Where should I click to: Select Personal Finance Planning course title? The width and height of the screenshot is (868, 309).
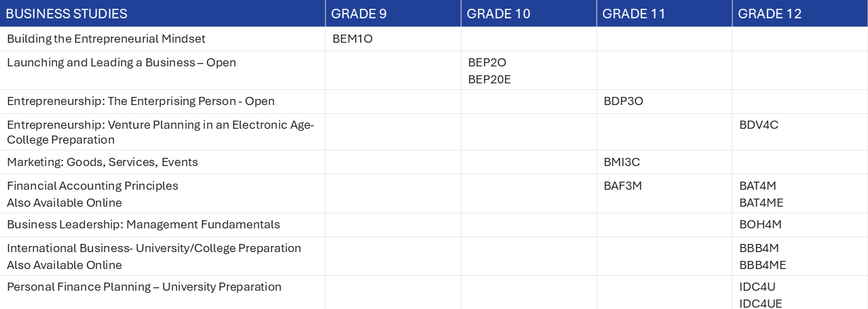tap(144, 287)
